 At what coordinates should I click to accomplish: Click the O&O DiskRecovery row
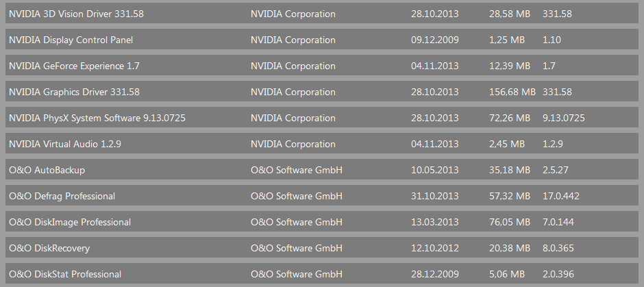point(49,248)
